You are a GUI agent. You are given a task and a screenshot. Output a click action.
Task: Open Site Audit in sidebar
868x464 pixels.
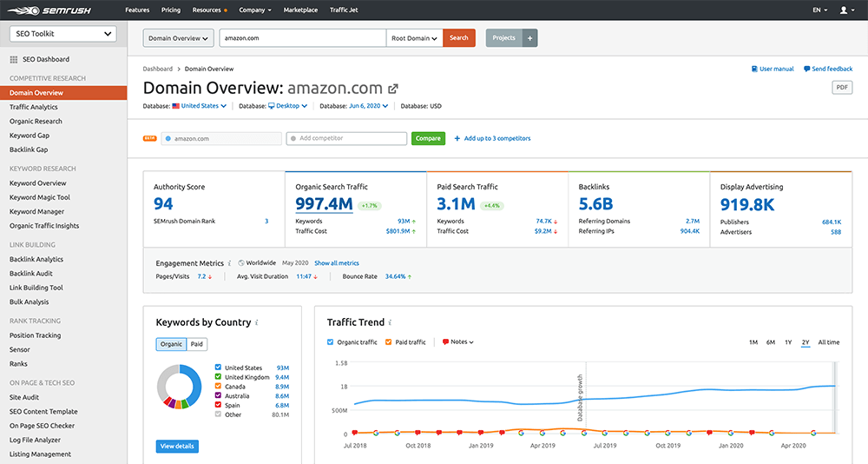point(24,397)
